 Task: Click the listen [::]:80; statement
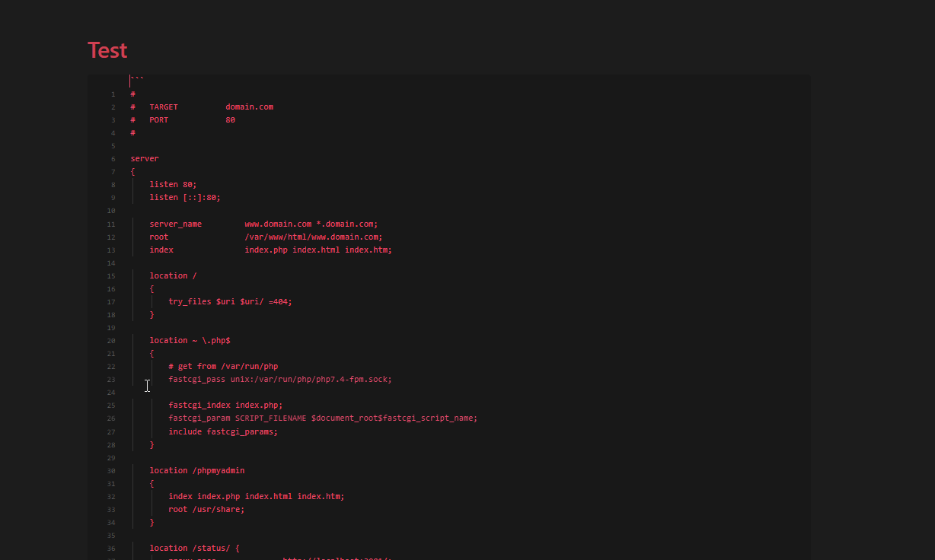pyautogui.click(x=185, y=197)
